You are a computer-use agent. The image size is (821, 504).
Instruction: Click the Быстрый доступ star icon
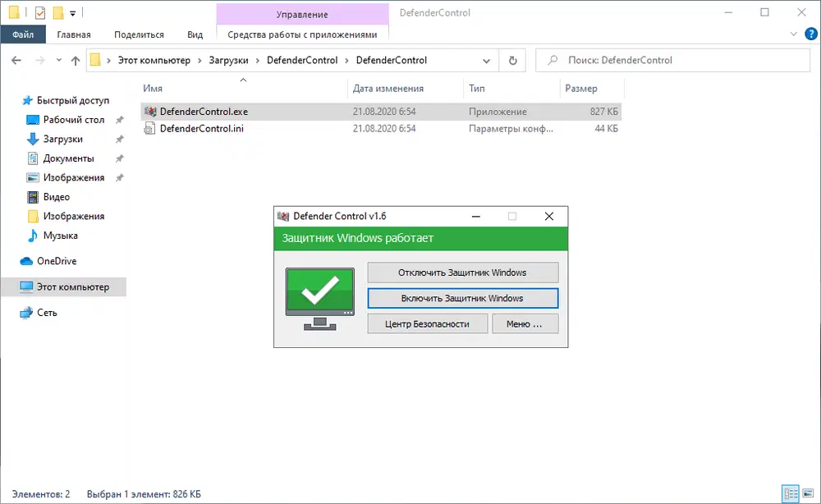(x=27, y=100)
